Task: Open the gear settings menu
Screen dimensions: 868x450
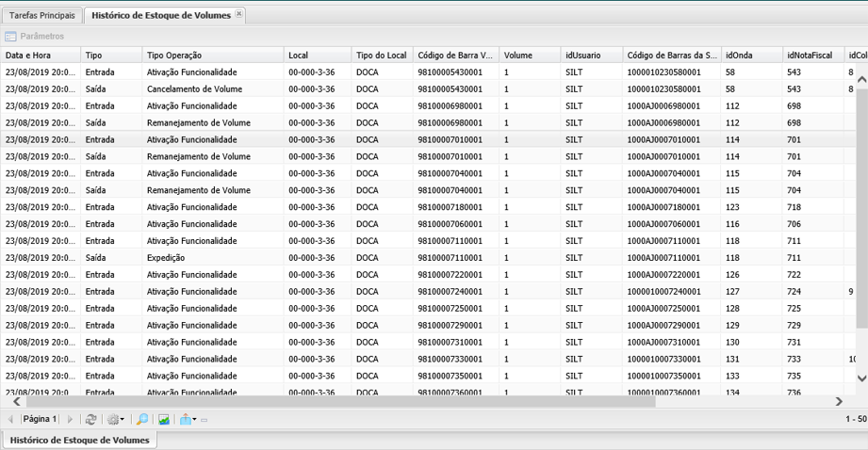Action: (116, 420)
